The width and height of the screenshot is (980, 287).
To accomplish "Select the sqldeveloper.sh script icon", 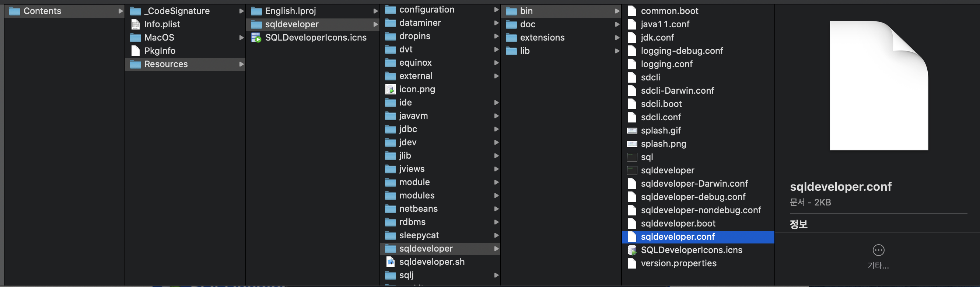I will (390, 262).
